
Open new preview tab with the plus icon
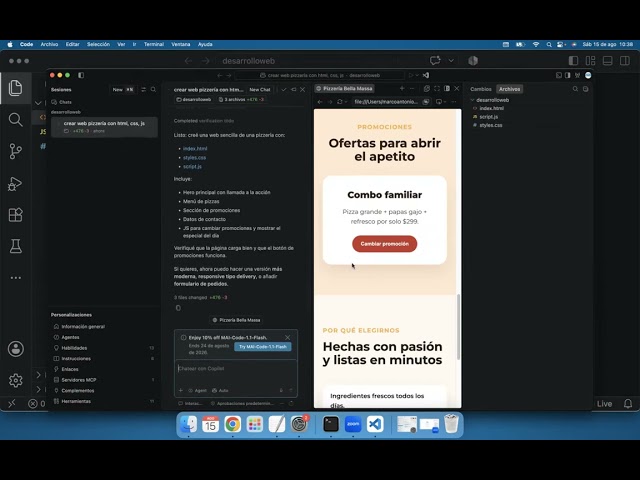click(402, 89)
